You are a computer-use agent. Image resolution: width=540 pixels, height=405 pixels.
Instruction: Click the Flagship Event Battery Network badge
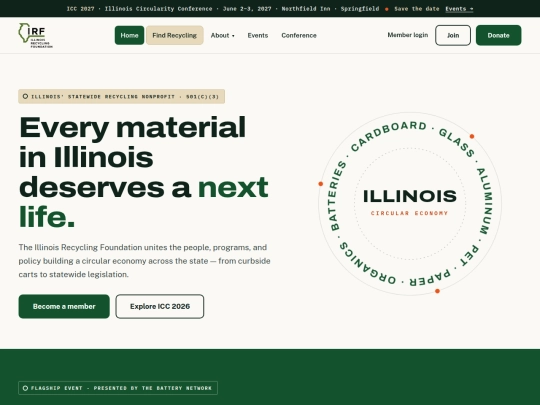pyautogui.click(x=118, y=388)
